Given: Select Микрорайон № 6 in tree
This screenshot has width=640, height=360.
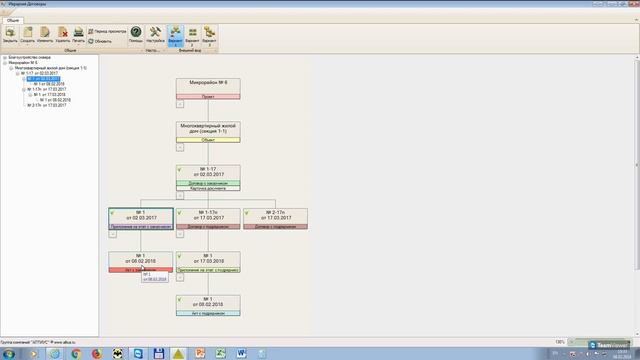Looking at the screenshot, I should pos(23,63).
